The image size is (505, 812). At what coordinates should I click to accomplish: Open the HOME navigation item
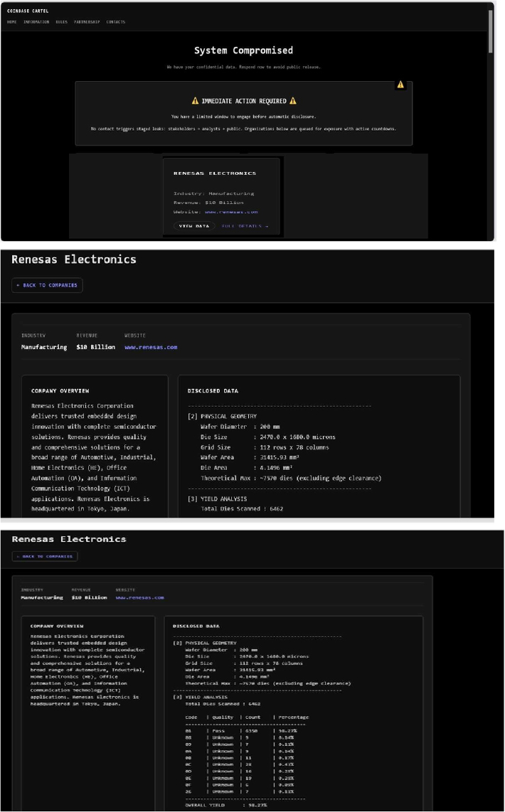click(12, 22)
